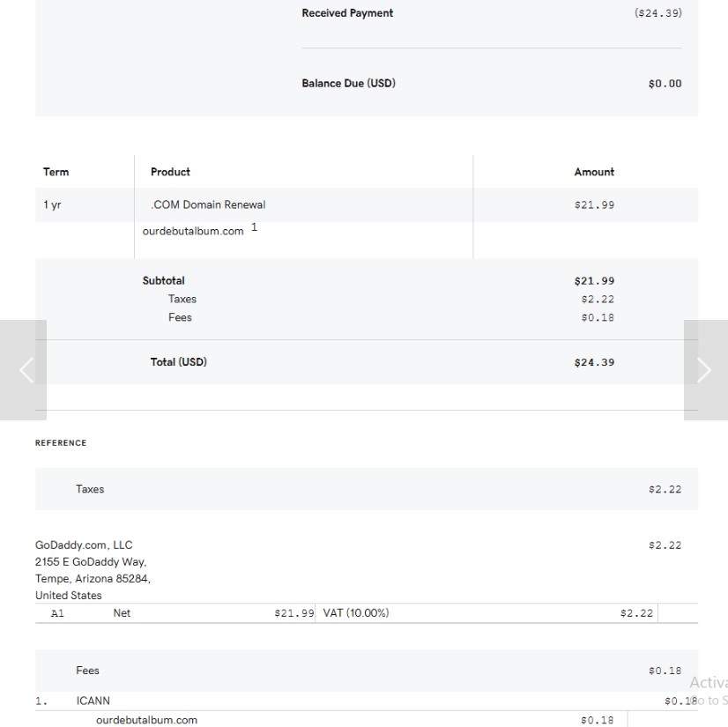Click the footnote 1 beside the domain
Viewport: 728px width, 727px height.
pos(254,227)
